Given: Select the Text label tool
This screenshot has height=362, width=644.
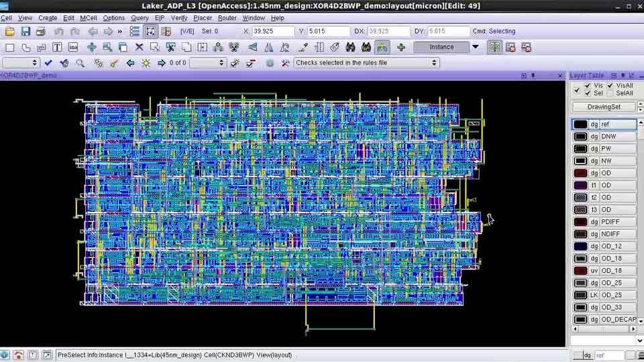Looking at the screenshot, I should pyautogui.click(x=57, y=47).
